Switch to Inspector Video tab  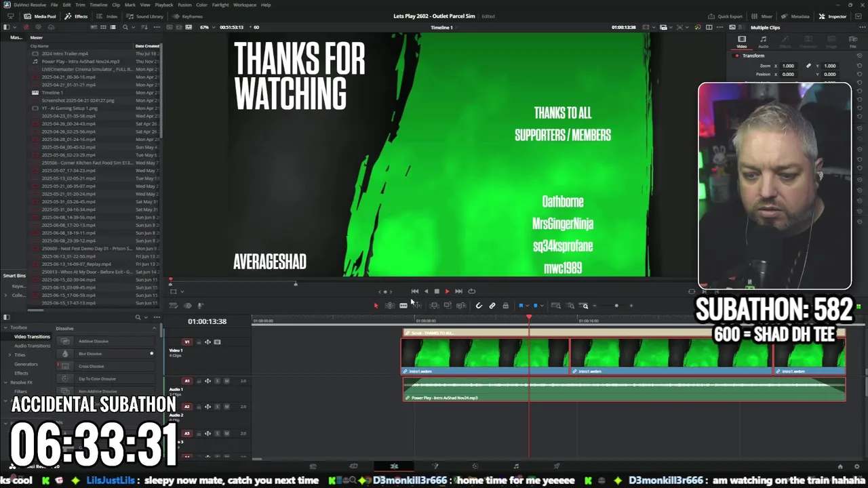(x=742, y=42)
